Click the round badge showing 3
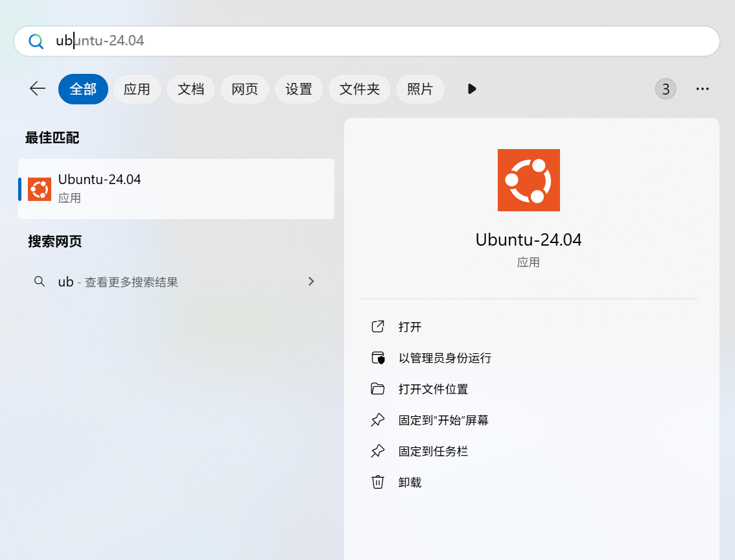 [666, 89]
